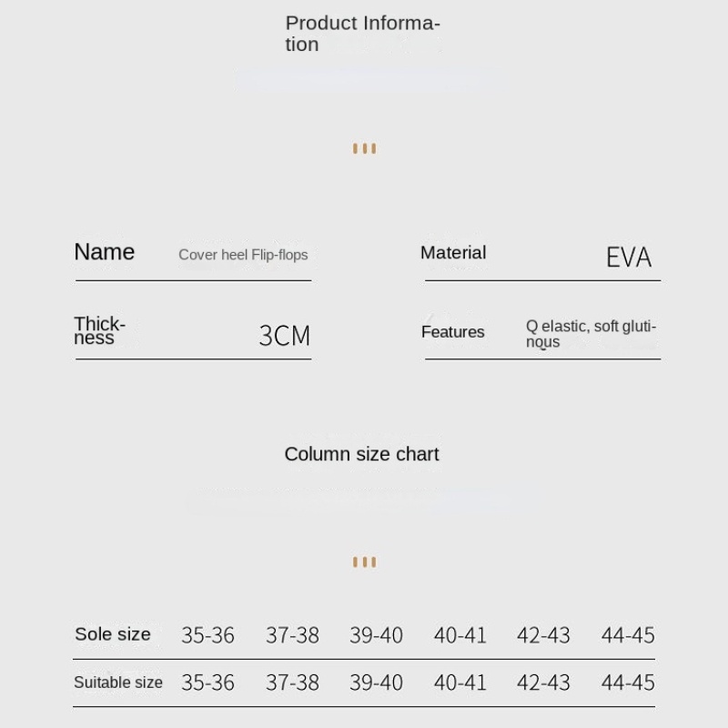The image size is (728, 728).
Task: Click the 35-36 value in Sole size row
Action: (x=207, y=635)
